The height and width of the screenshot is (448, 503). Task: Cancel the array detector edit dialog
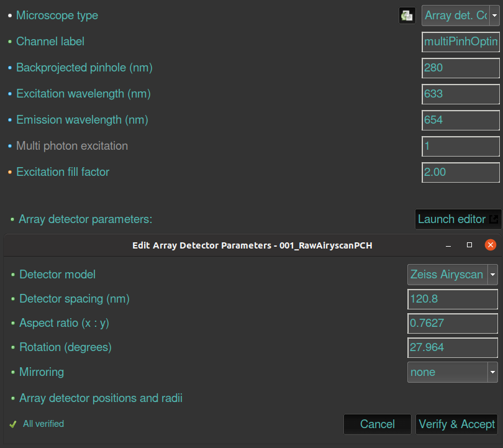coord(378,424)
